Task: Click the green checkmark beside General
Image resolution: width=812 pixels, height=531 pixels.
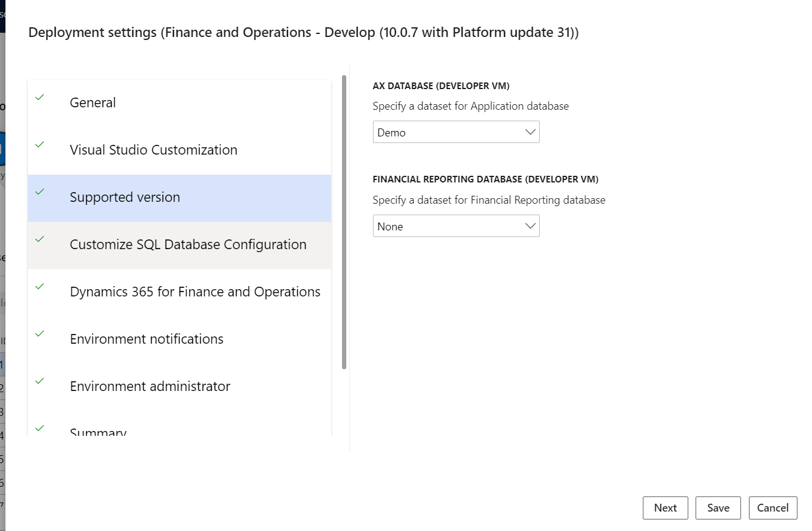Action: click(40, 97)
